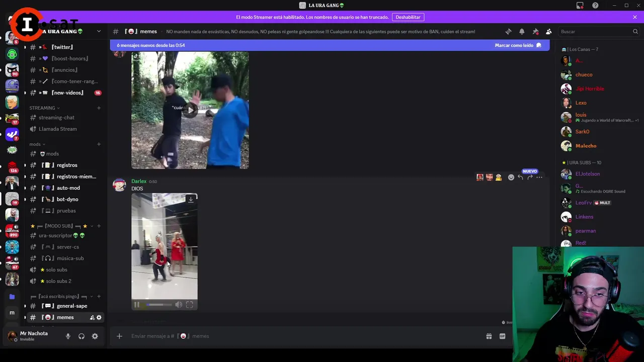The image size is (644, 362).
Task: Toggle microphone mute in user panel
Action: coord(68,336)
